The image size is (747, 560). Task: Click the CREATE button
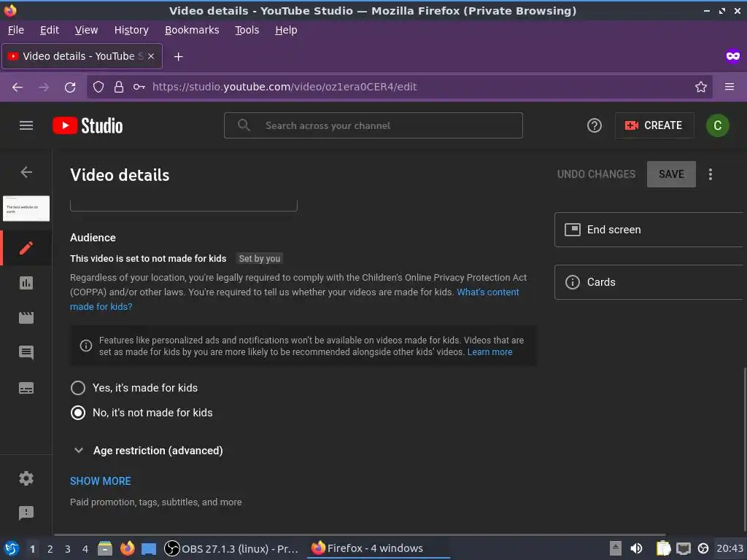click(654, 125)
